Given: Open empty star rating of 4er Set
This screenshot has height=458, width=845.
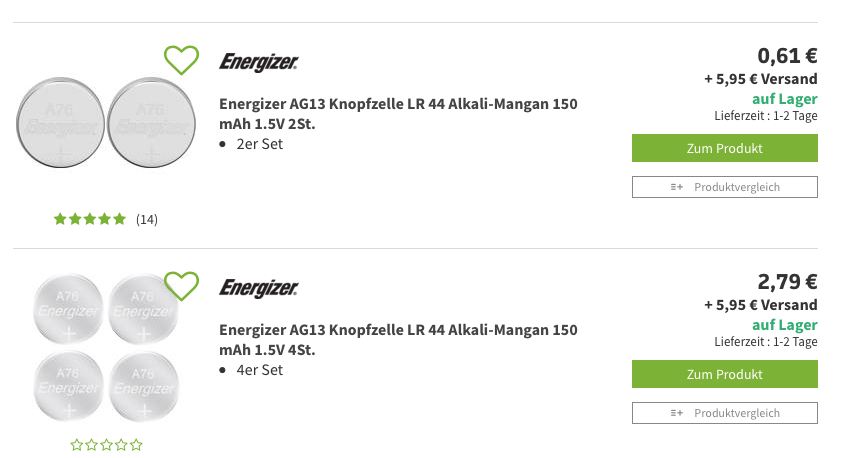Looking at the screenshot, I should click(107, 445).
